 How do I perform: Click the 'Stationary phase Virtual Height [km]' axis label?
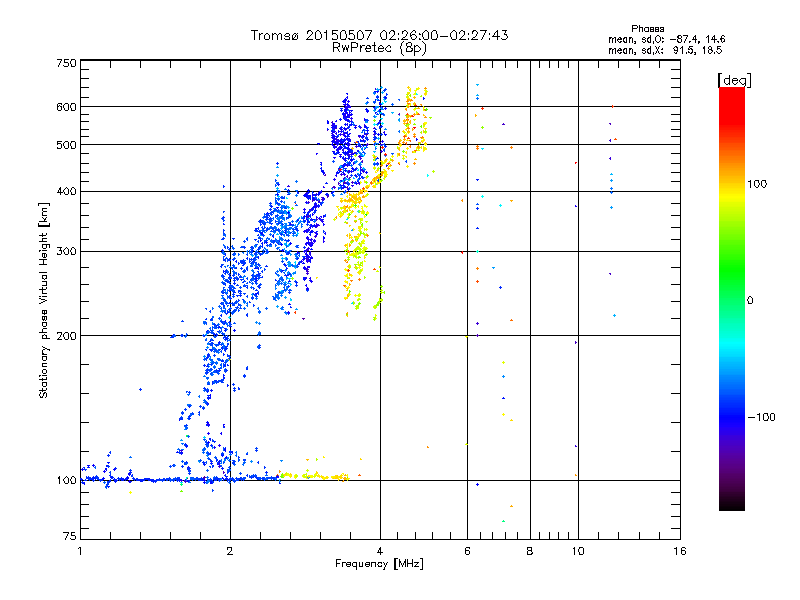(x=43, y=300)
